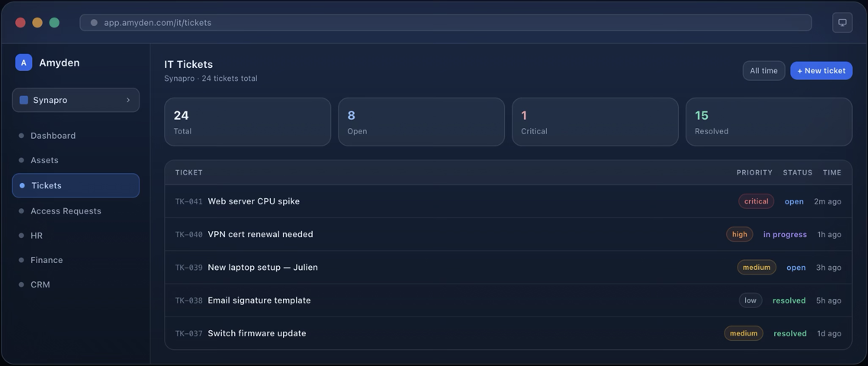This screenshot has width=868, height=366.
Task: Click ticket ID TK-040
Action: coord(188,235)
